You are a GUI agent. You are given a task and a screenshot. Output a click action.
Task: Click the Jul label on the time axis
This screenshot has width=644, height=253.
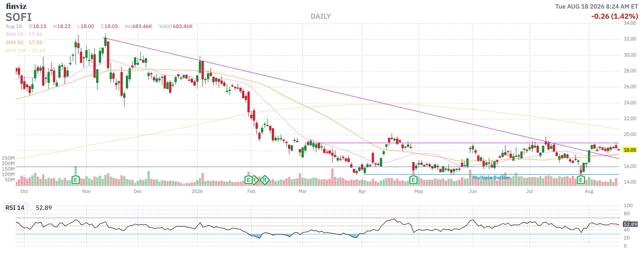(530, 191)
